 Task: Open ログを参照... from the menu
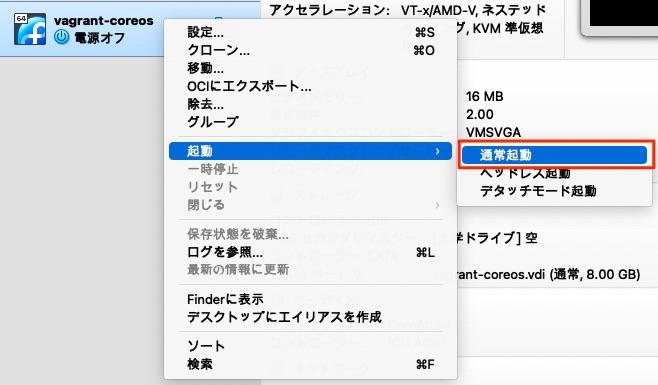(x=311, y=252)
